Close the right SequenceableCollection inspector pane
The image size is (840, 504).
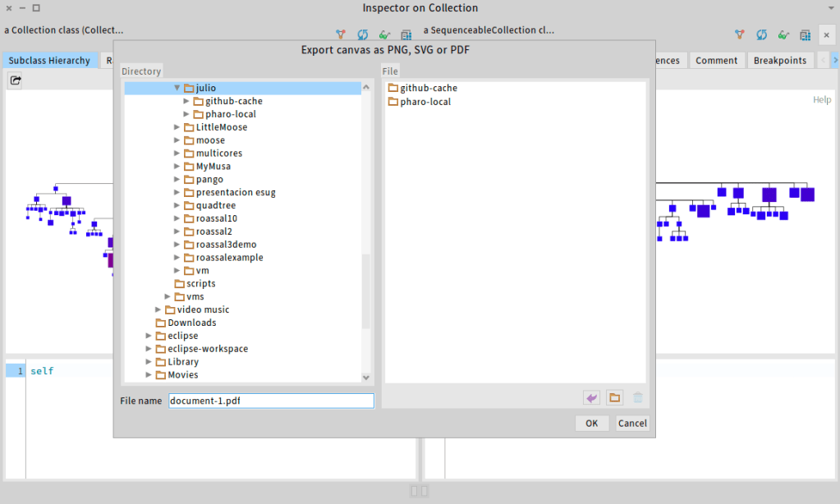tap(827, 34)
